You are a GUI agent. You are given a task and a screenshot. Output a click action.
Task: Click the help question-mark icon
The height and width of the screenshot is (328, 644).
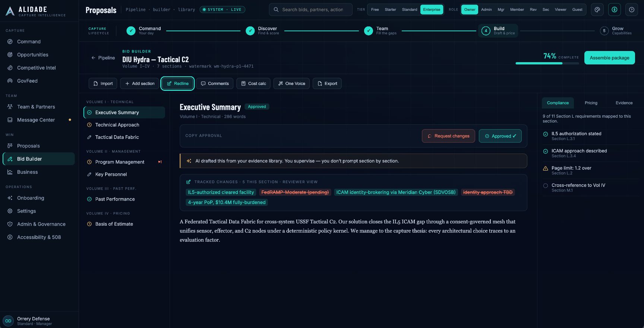click(x=632, y=10)
